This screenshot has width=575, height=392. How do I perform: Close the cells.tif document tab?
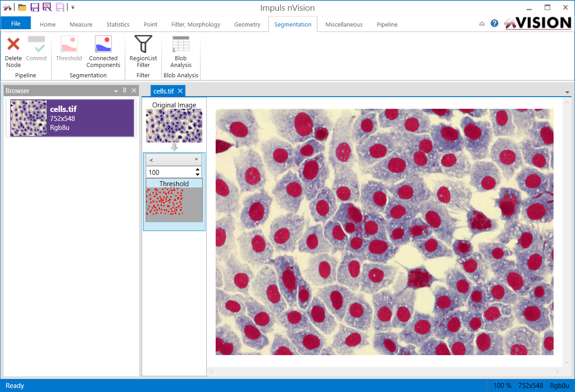pos(180,91)
